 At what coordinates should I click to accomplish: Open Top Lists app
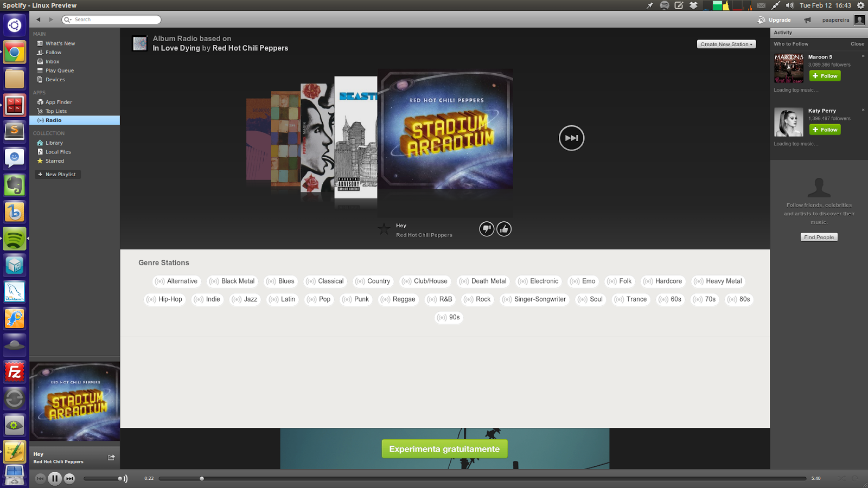pyautogui.click(x=56, y=111)
